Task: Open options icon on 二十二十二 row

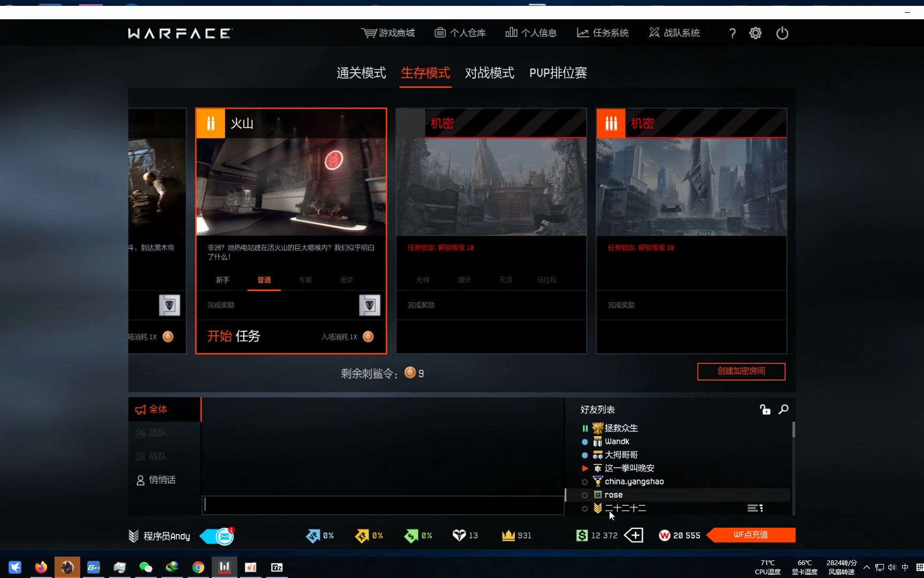Action: pos(755,508)
